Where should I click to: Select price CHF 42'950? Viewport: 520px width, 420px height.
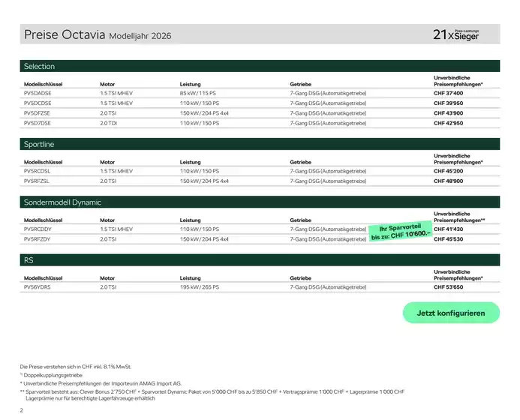pos(449,123)
